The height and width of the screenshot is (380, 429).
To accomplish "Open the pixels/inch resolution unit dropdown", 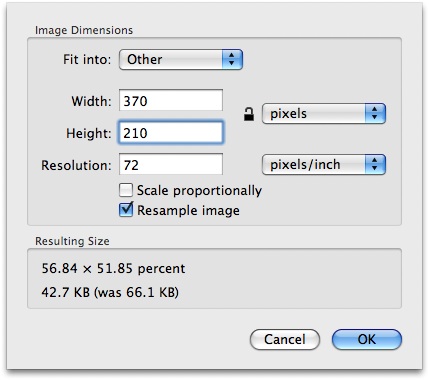I will (324, 165).
